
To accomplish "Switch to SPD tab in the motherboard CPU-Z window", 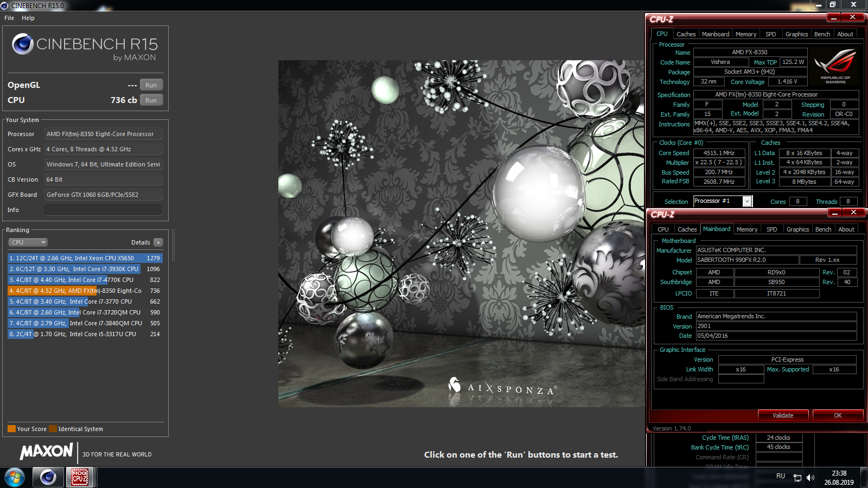I will tap(771, 229).
